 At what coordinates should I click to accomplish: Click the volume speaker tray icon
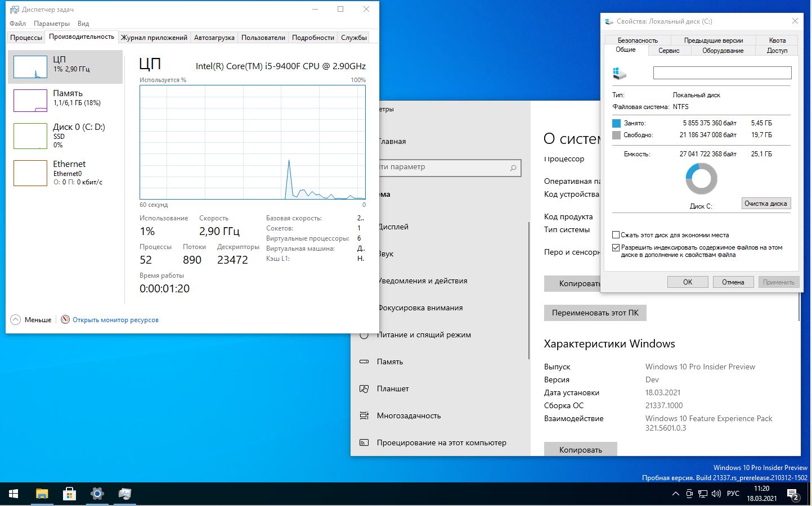[x=716, y=494]
